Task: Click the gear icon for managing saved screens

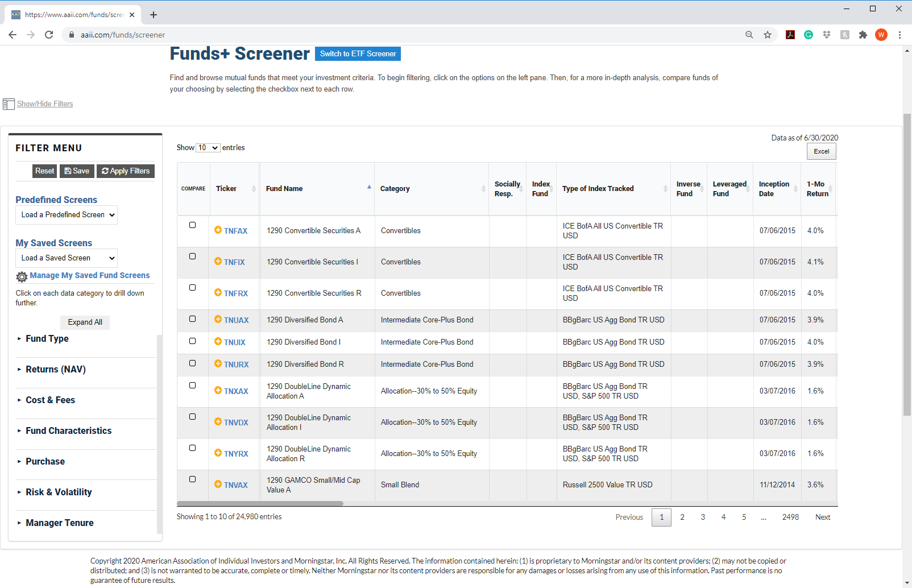Action: click(x=22, y=276)
